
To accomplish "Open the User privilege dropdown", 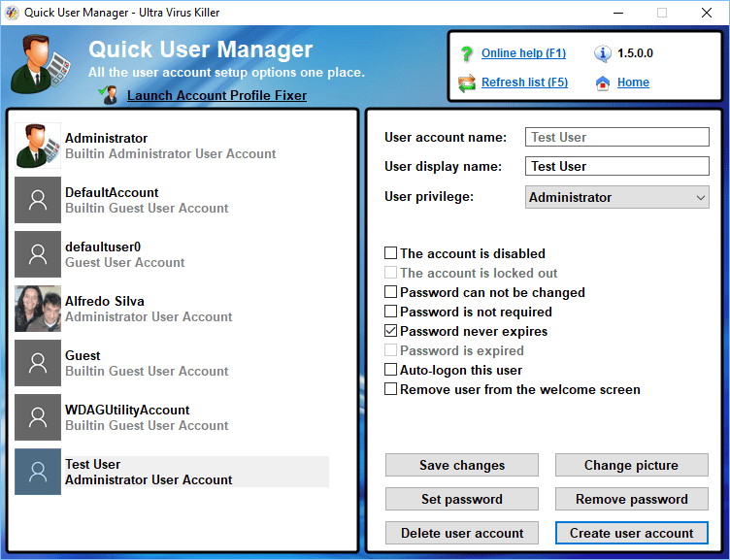I will click(617, 197).
